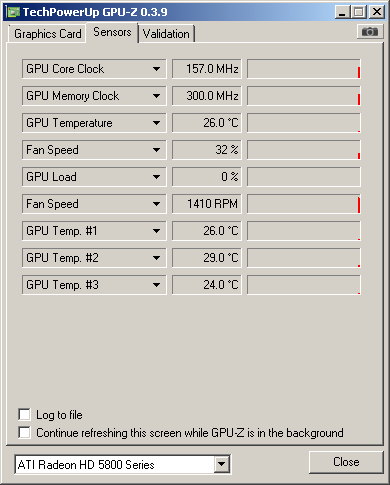Enable the Log to file checkbox
The width and height of the screenshot is (390, 485).
click(x=24, y=415)
